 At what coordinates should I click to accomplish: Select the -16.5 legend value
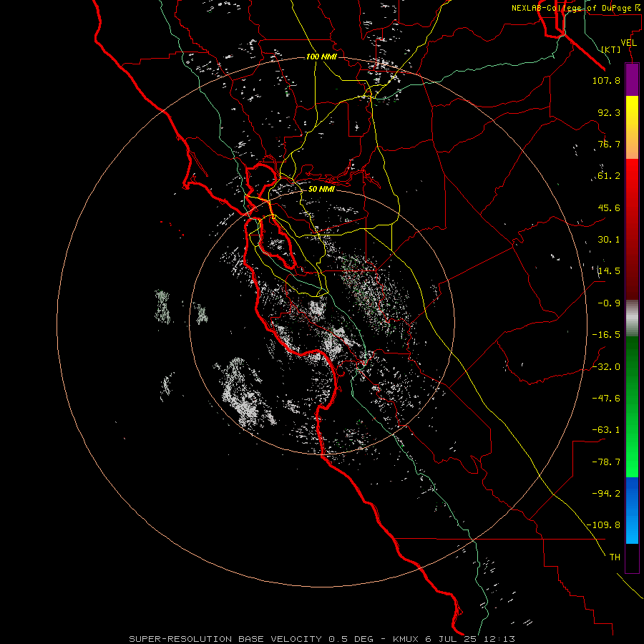[x=606, y=335]
